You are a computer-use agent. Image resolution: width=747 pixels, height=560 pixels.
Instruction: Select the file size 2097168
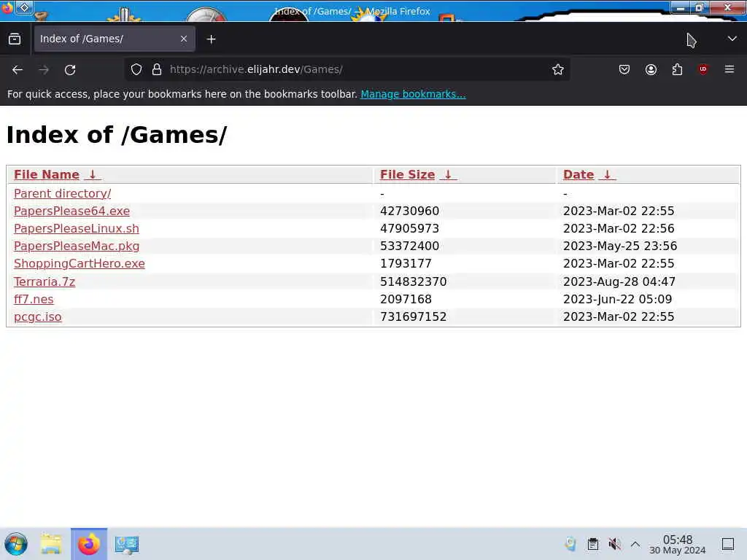406,299
